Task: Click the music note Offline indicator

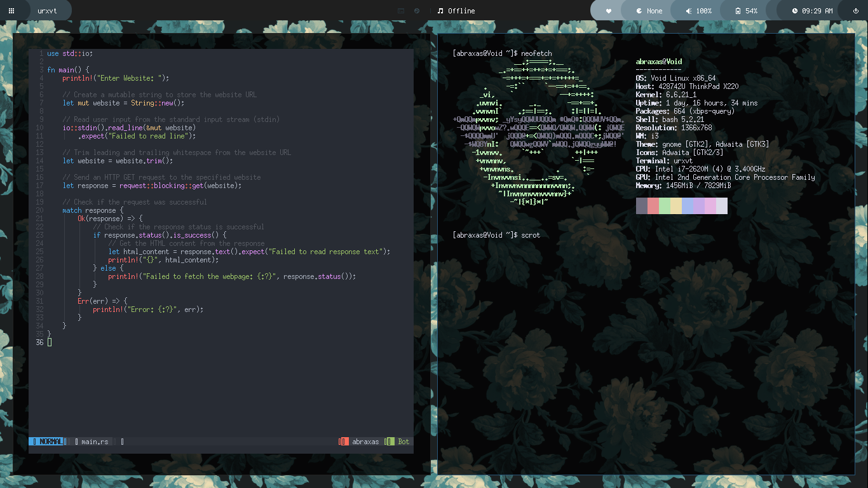Action: pos(456,11)
